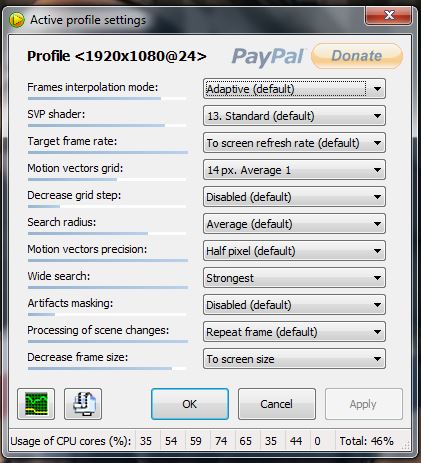Click the PayPal logo
This screenshot has width=421, height=463.
tap(268, 56)
